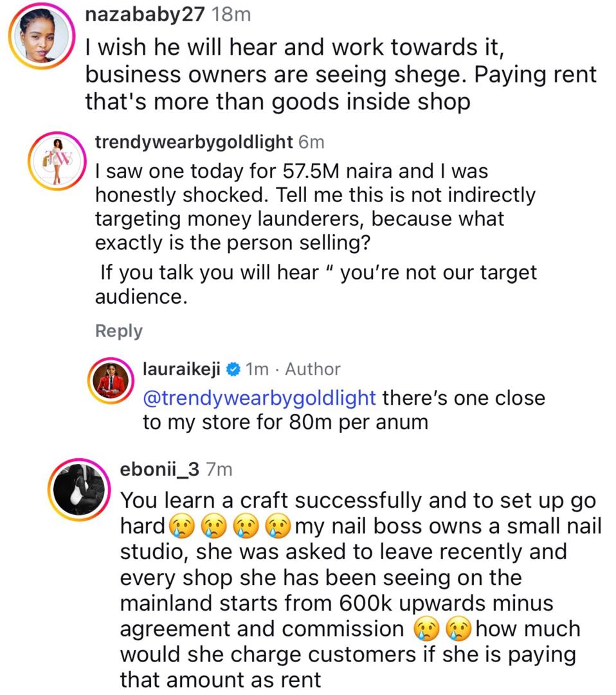
Task: Open trendywearbygoldlight's profile picture
Action: point(57,161)
